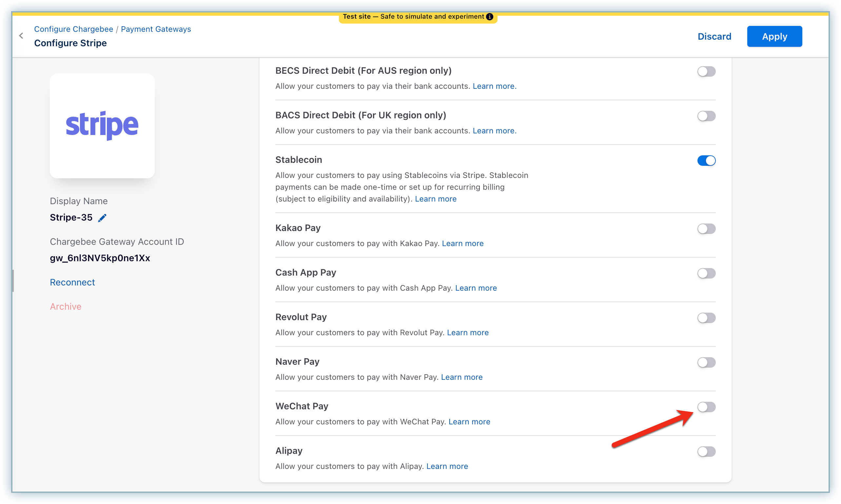Image resolution: width=841 pixels, height=504 pixels.
Task: Enable BACS Direct Debit toggle
Action: click(706, 116)
